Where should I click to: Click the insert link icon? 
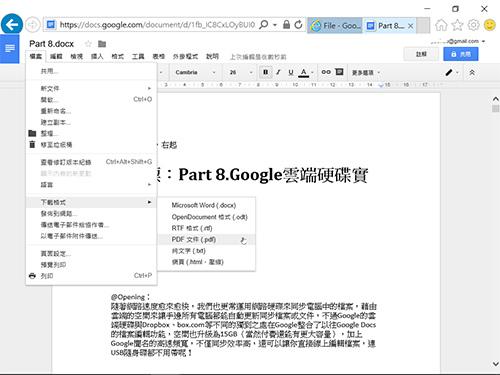[326, 72]
